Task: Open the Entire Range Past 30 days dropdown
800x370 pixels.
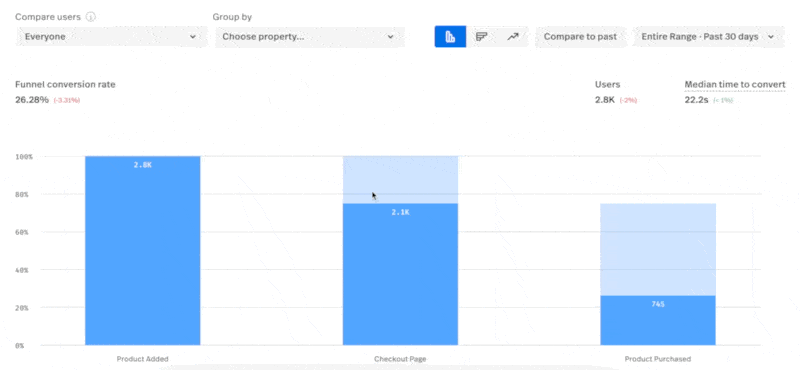Action: (x=708, y=37)
